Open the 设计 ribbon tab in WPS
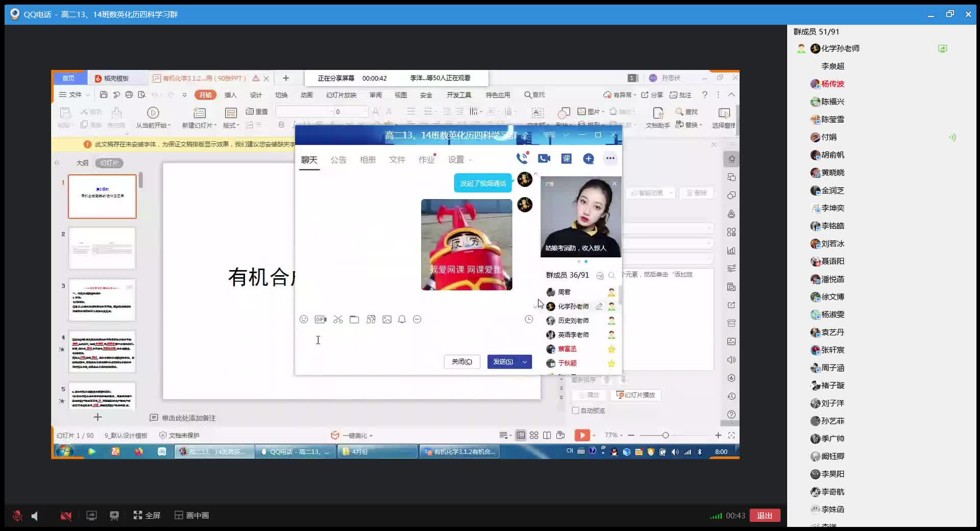The width and height of the screenshot is (980, 531). tap(256, 95)
